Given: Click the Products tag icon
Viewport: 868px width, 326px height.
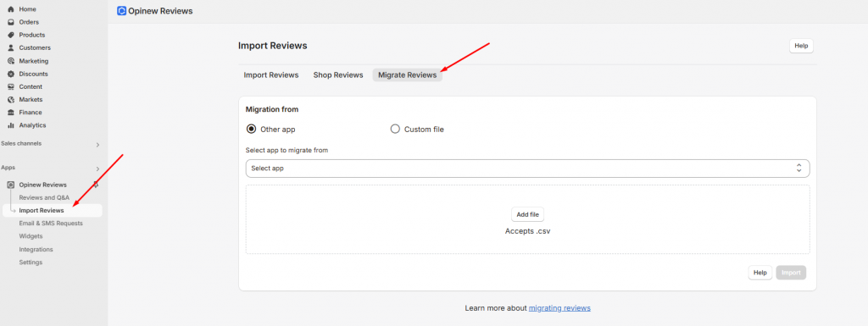Looking at the screenshot, I should 10,35.
